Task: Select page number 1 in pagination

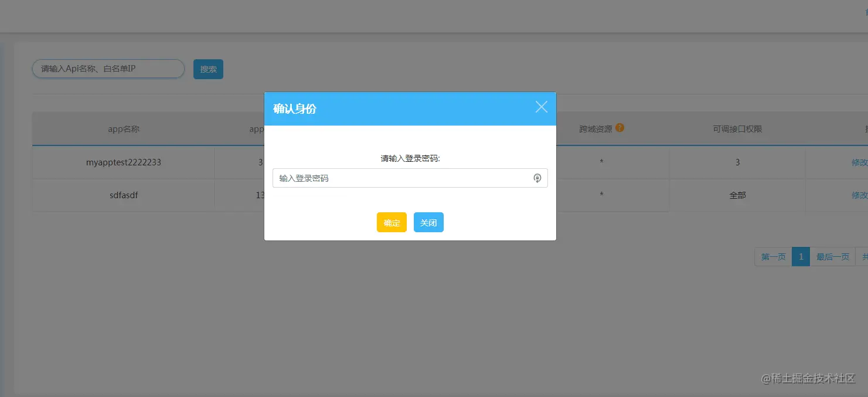Action: (801, 256)
